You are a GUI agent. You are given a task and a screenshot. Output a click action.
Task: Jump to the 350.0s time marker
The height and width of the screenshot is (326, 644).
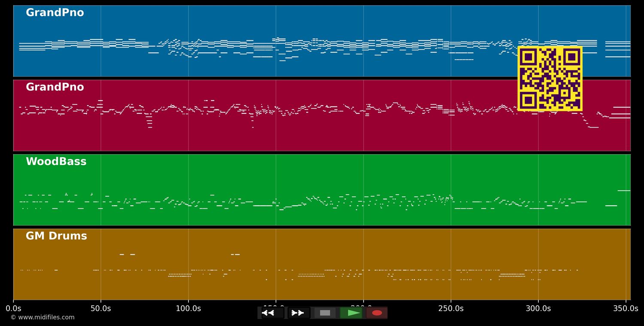(x=625, y=308)
